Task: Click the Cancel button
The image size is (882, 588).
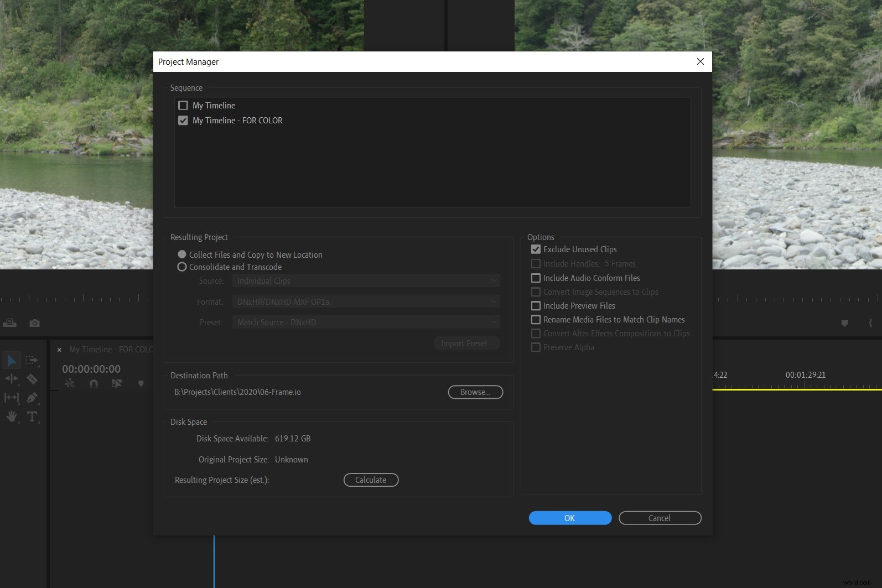Action: click(x=660, y=518)
